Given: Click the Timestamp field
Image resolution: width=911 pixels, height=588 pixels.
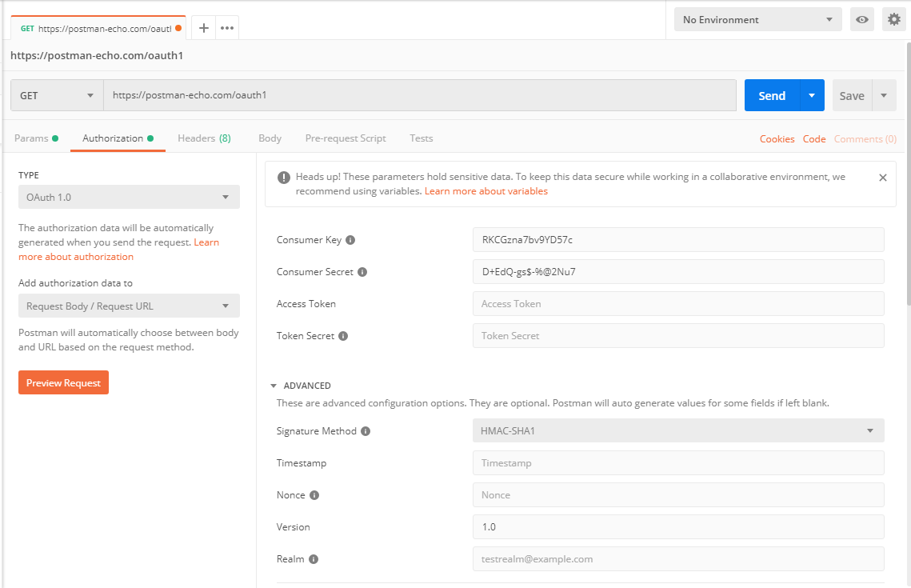Looking at the screenshot, I should click(678, 462).
